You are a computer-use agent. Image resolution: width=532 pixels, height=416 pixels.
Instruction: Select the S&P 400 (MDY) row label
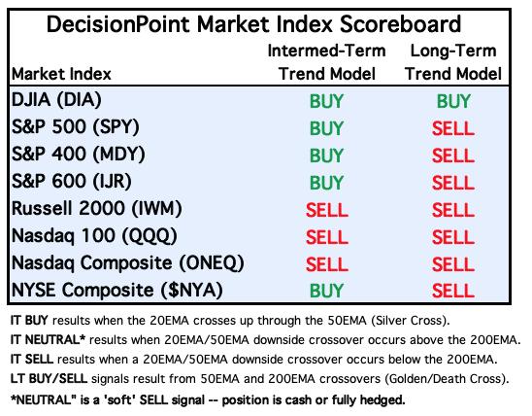tap(79, 155)
